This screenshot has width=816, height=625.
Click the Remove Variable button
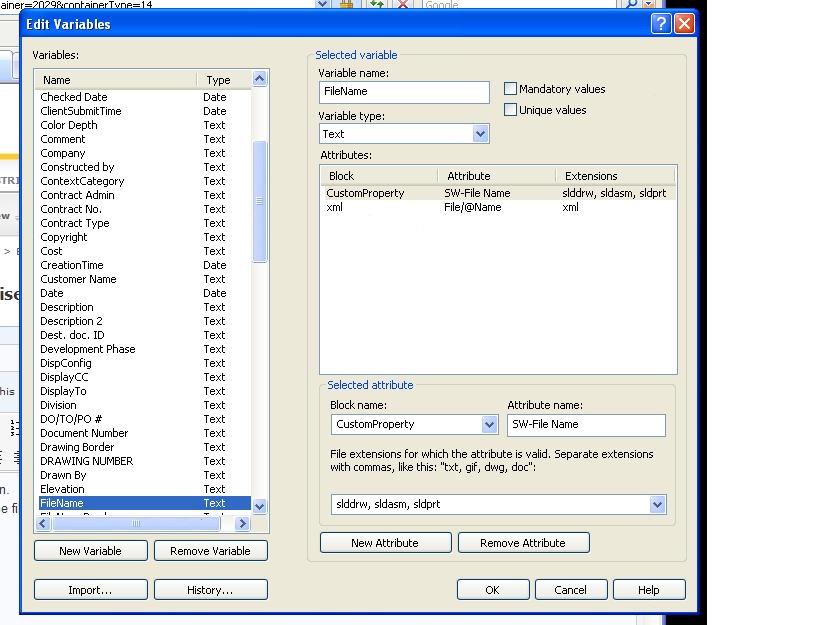point(211,551)
